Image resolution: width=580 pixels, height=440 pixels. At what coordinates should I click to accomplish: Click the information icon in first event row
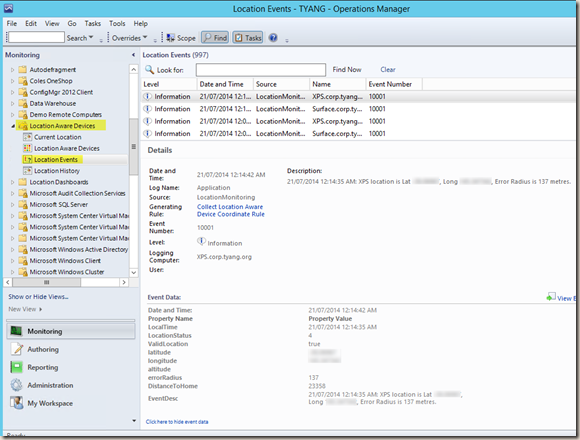click(148, 97)
